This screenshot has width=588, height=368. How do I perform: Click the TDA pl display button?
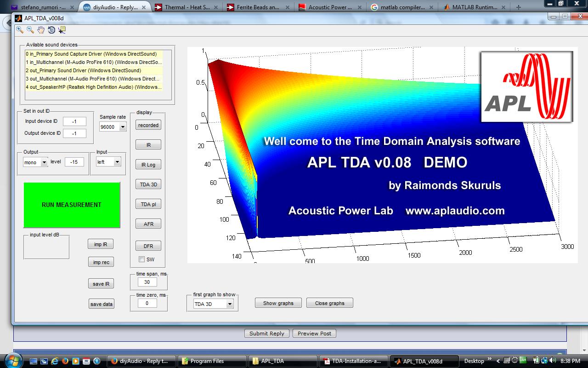pyautogui.click(x=148, y=204)
